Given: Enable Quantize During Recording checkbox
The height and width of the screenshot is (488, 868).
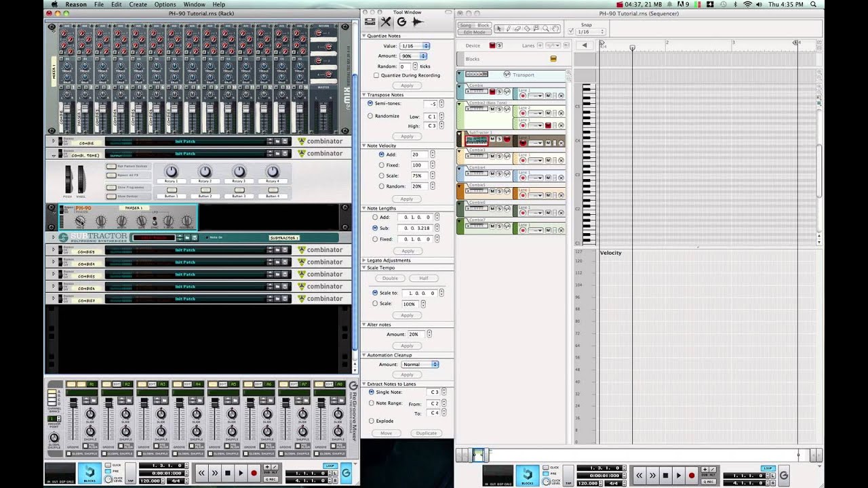Looking at the screenshot, I should tap(376, 75).
